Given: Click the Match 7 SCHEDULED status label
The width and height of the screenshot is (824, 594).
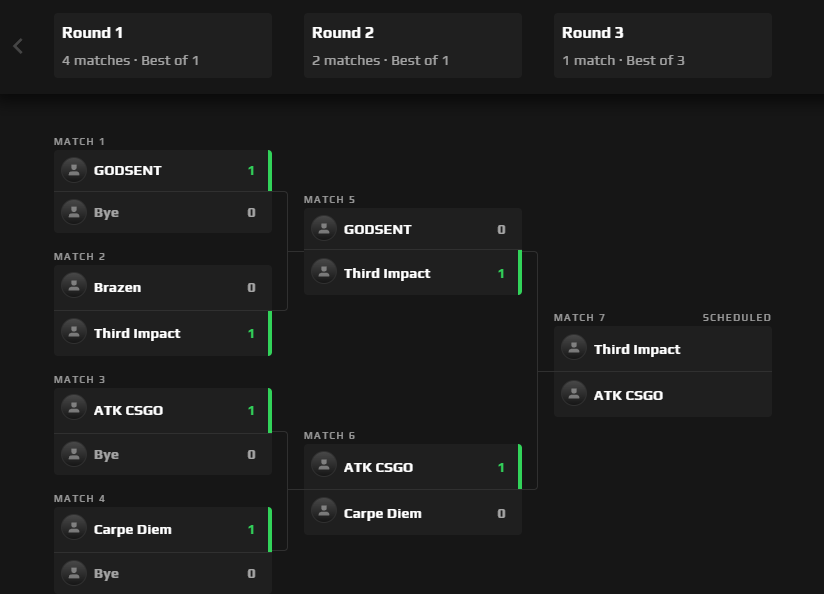Looking at the screenshot, I should (x=736, y=318).
